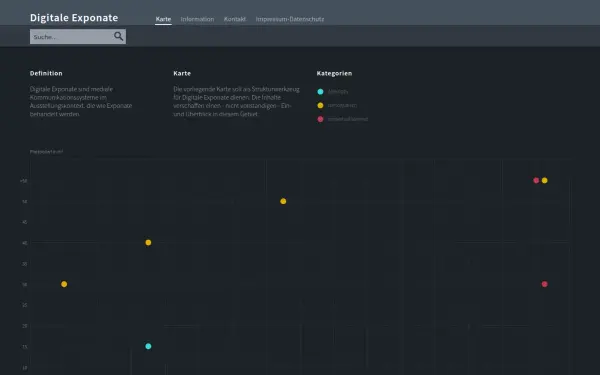Click the Digitale Exponate site title
Viewport: 600px width, 375px height.
coord(74,18)
